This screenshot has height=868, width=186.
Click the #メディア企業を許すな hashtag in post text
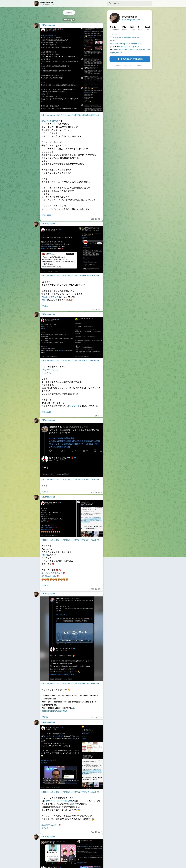[x=52, y=573]
